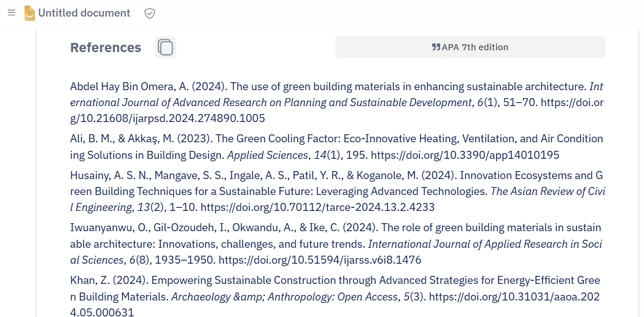644x317 pixels.
Task: Open the APA 7th edition style selector
Action: [470, 47]
